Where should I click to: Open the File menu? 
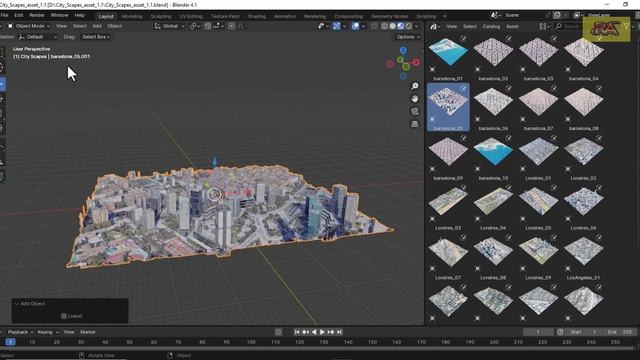[x=4, y=15]
